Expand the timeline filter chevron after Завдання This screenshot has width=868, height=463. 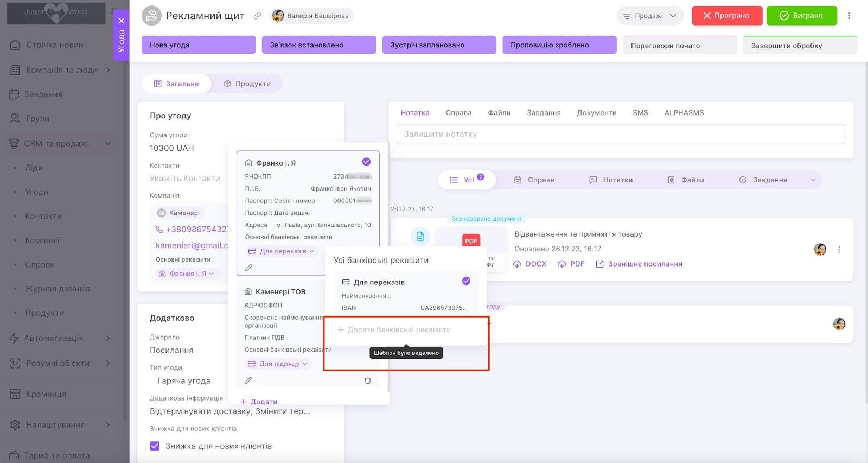tap(813, 180)
